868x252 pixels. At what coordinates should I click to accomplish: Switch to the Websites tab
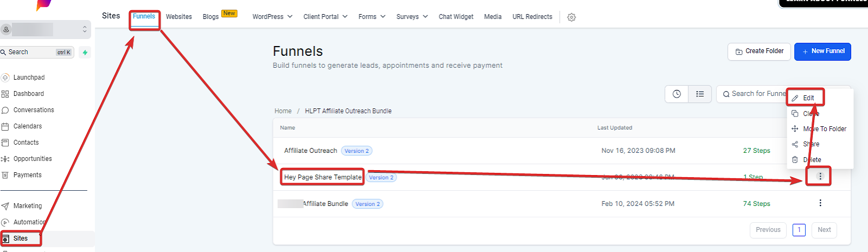coord(179,17)
